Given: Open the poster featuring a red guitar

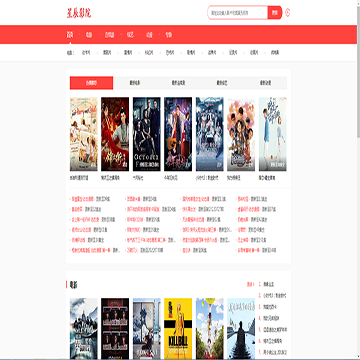Looking at the screenshot, I should click(178, 134).
